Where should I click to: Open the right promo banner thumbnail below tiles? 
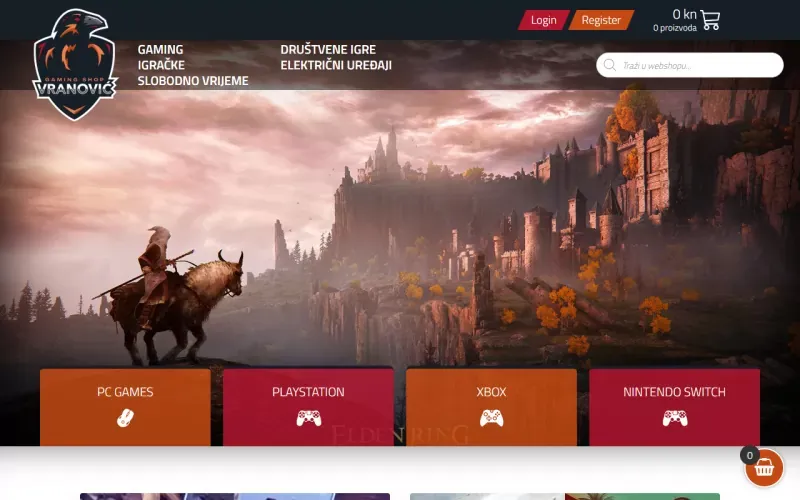click(x=565, y=495)
